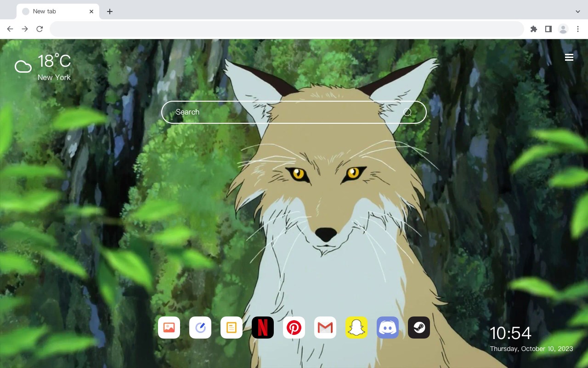588x368 pixels.
Task: Open the hamburger menu on the page
Action: click(569, 57)
